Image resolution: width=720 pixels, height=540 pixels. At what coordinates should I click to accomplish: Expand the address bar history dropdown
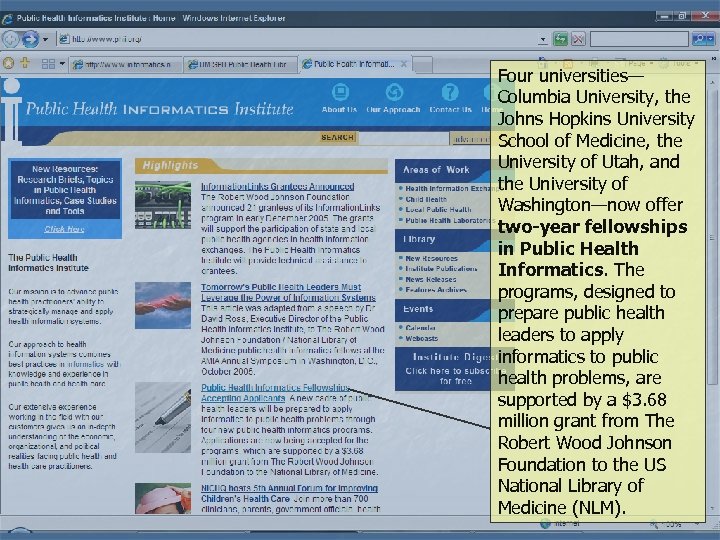pyautogui.click(x=543, y=39)
